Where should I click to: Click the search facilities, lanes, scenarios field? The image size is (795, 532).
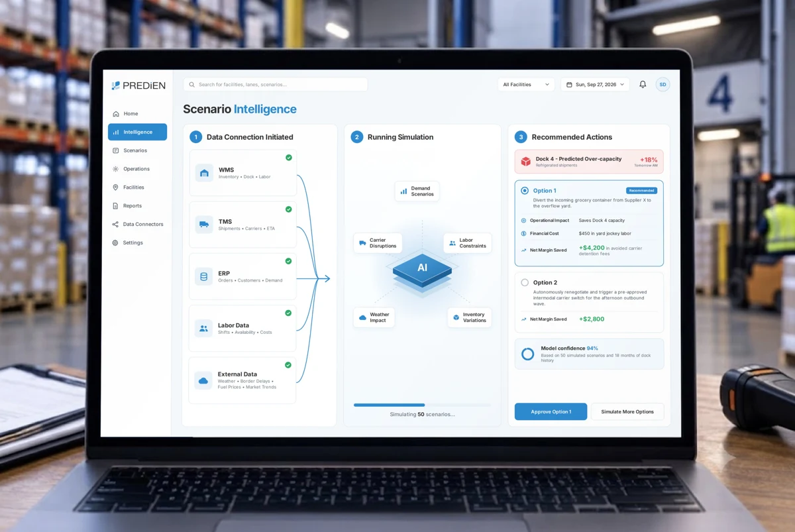click(x=276, y=85)
